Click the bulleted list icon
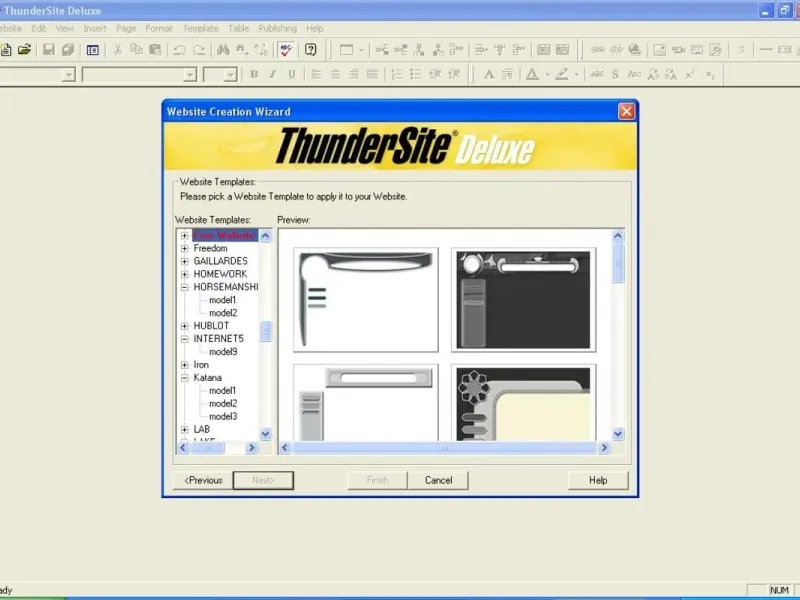 click(416, 74)
